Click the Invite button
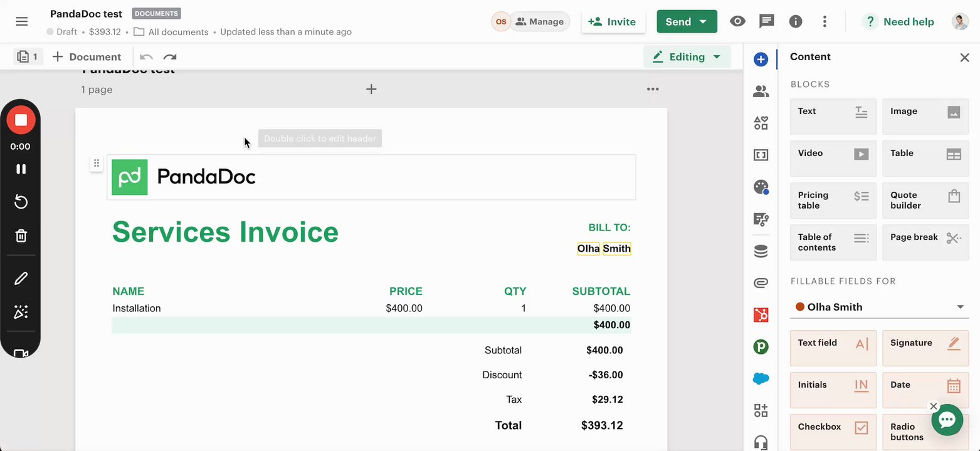980x451 pixels. [x=613, y=22]
